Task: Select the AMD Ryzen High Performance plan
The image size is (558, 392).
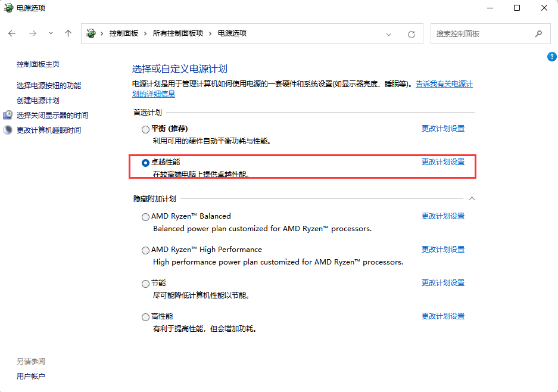Action: (145, 251)
